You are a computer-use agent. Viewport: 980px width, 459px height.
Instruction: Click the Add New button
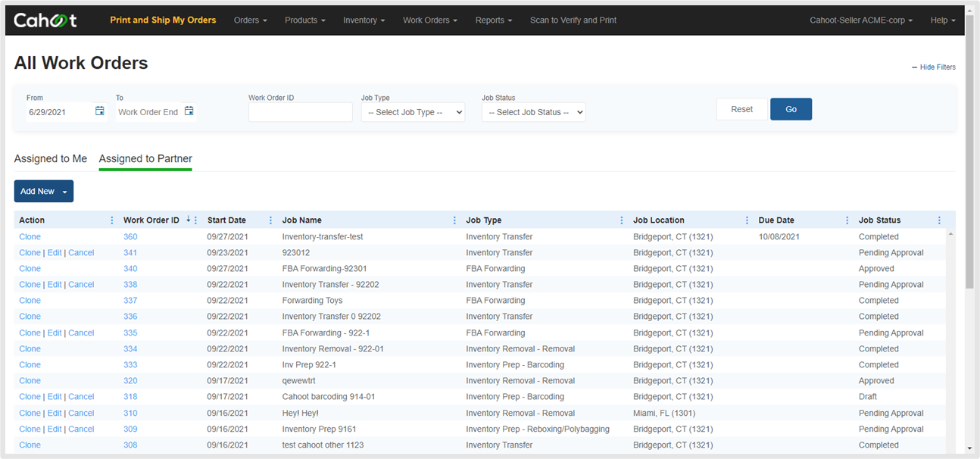click(x=44, y=192)
